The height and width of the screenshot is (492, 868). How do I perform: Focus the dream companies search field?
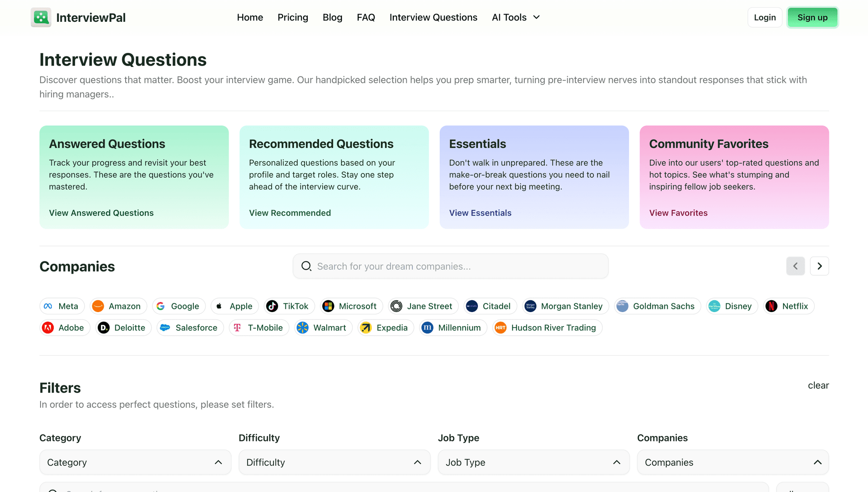click(451, 266)
